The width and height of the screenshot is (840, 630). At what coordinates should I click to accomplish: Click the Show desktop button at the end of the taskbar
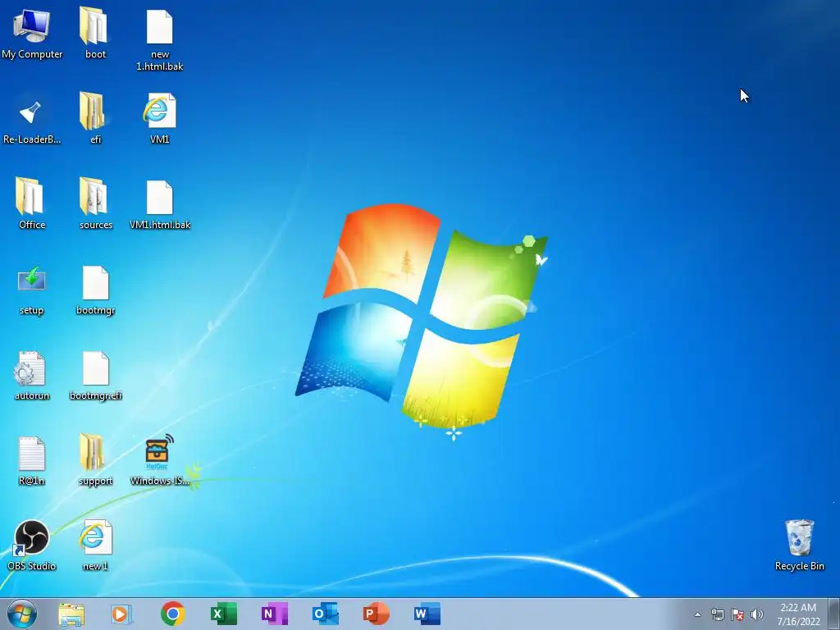tap(834, 614)
